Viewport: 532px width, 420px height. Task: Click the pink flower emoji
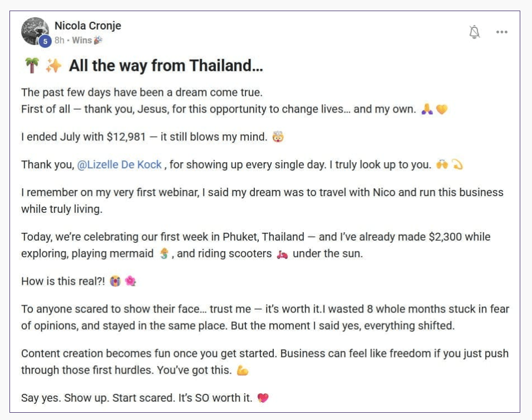tap(130, 281)
